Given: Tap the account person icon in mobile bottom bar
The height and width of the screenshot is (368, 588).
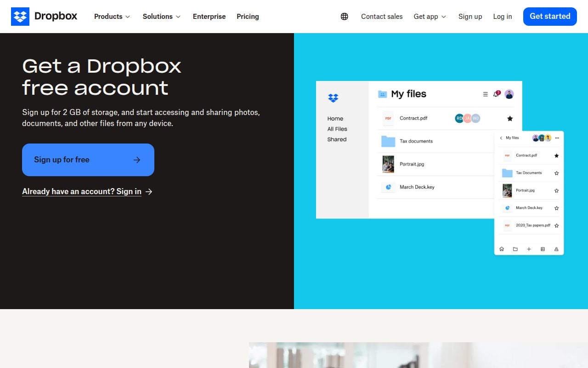Looking at the screenshot, I should (x=556, y=249).
